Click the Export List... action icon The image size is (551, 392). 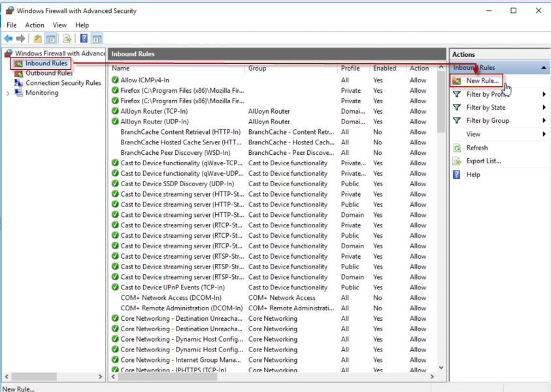[x=458, y=161]
